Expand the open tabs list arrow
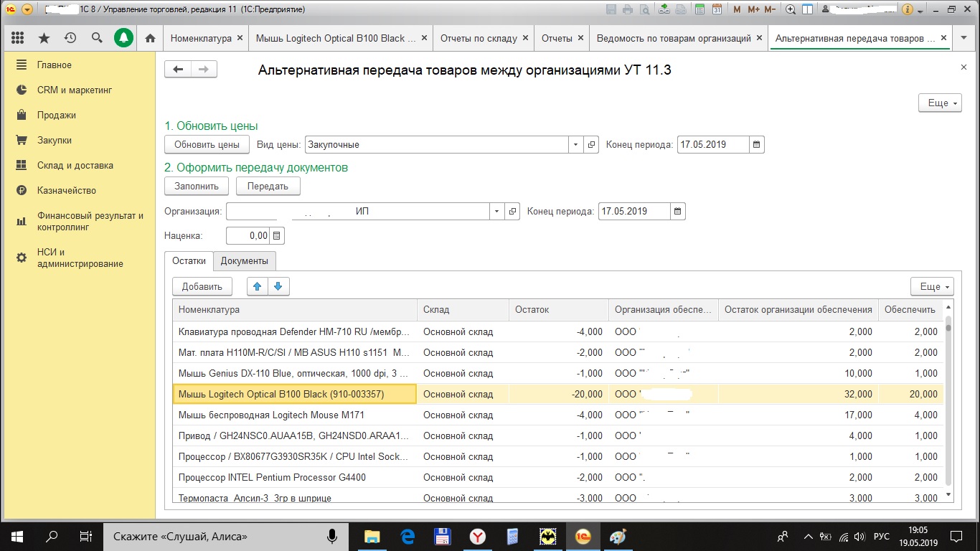 pos(963,38)
